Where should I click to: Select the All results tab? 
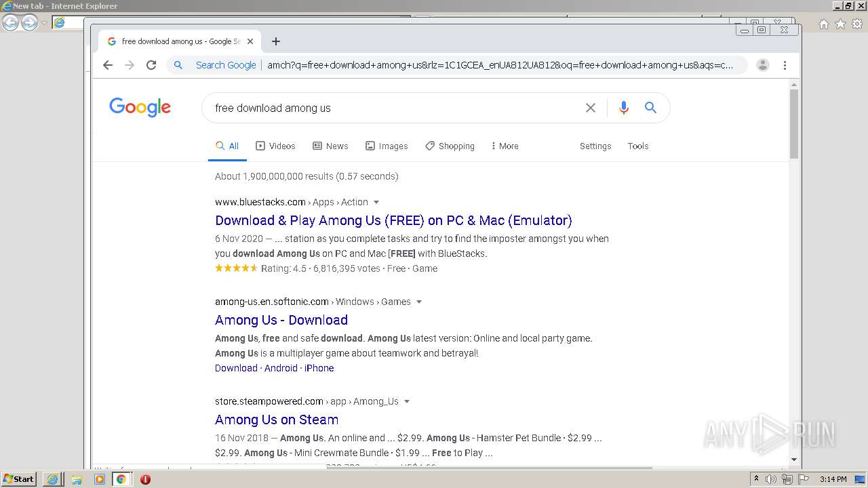[227, 146]
